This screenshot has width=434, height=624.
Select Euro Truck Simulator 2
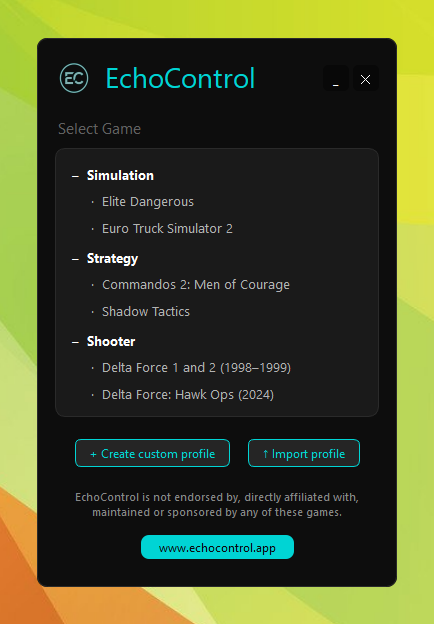tap(167, 229)
